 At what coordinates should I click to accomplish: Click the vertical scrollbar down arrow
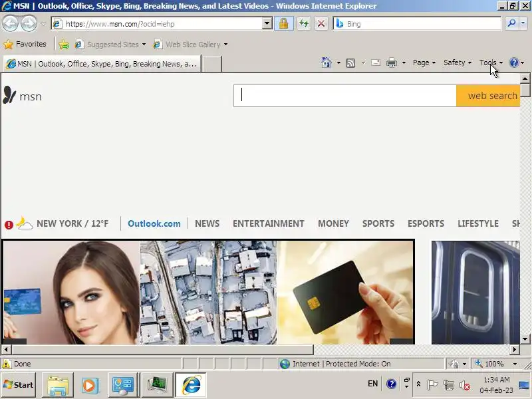pos(525,339)
